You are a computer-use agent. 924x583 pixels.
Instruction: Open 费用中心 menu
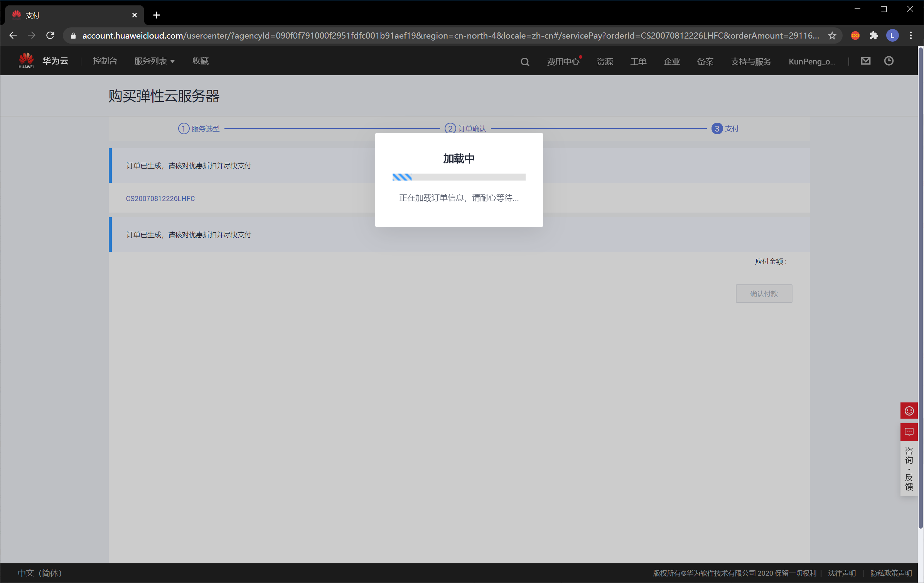coord(563,61)
